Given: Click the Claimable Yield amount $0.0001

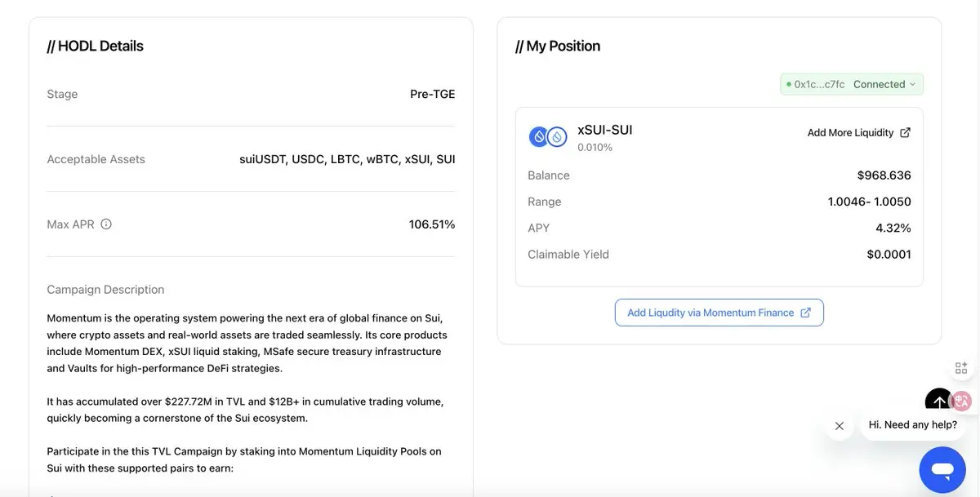Looking at the screenshot, I should coord(889,255).
